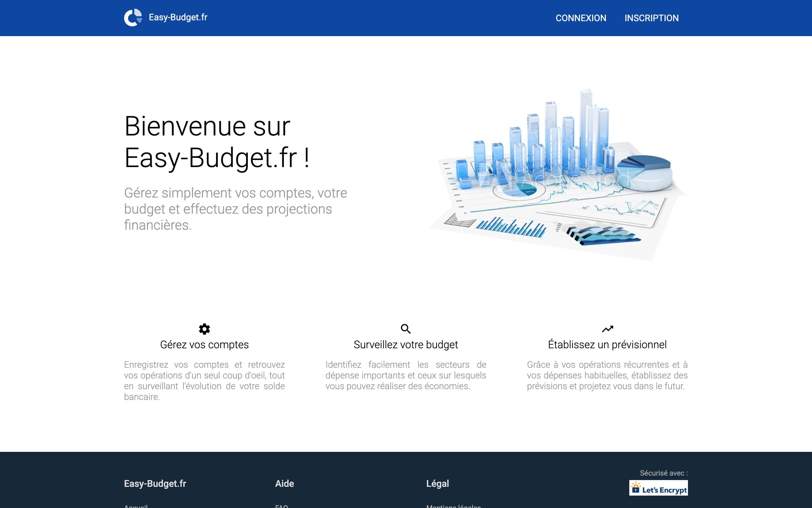Click the Easy-Budget.fr pie-chart logo icon
The height and width of the screenshot is (508, 812).
(133, 17)
